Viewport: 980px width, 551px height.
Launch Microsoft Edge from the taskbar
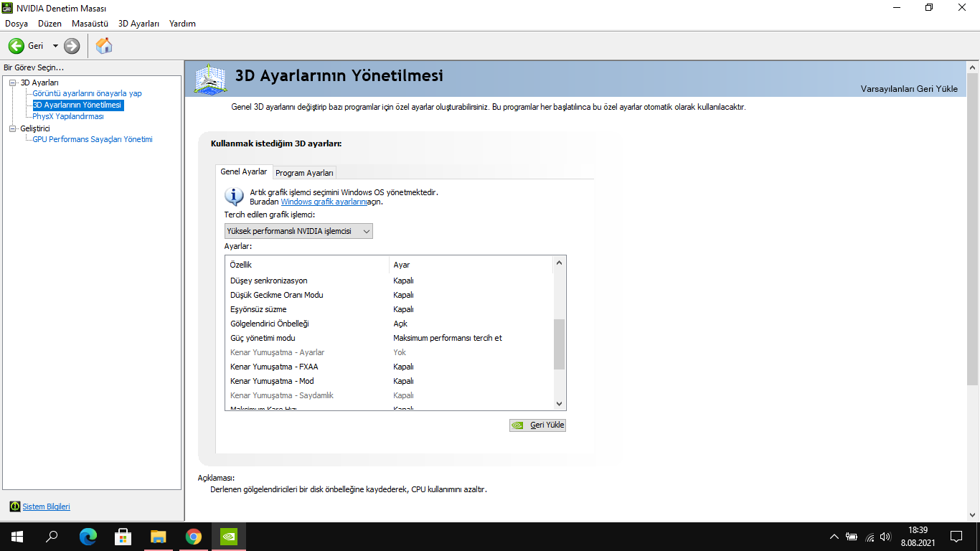88,537
